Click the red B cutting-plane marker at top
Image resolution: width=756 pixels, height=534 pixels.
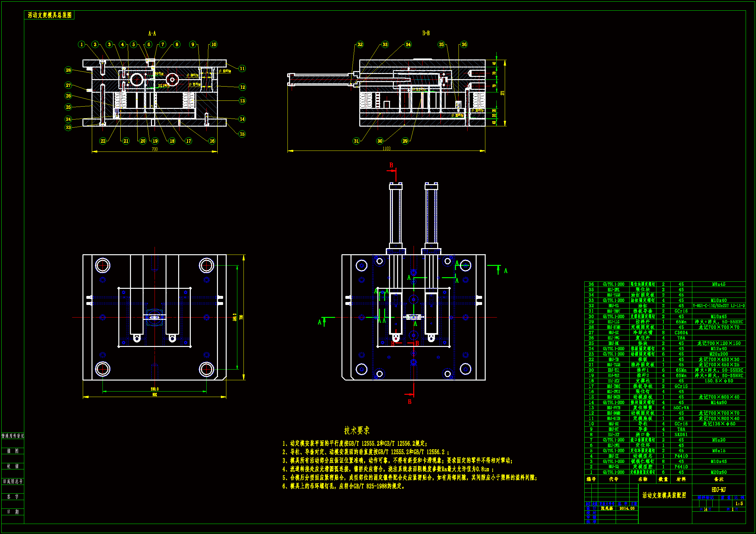(x=391, y=165)
